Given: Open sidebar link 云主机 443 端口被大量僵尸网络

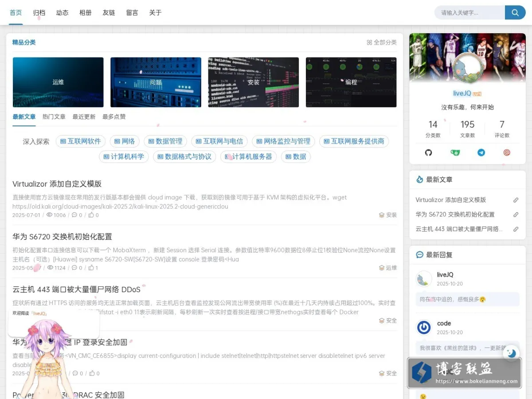Looking at the screenshot, I should coord(459,229).
